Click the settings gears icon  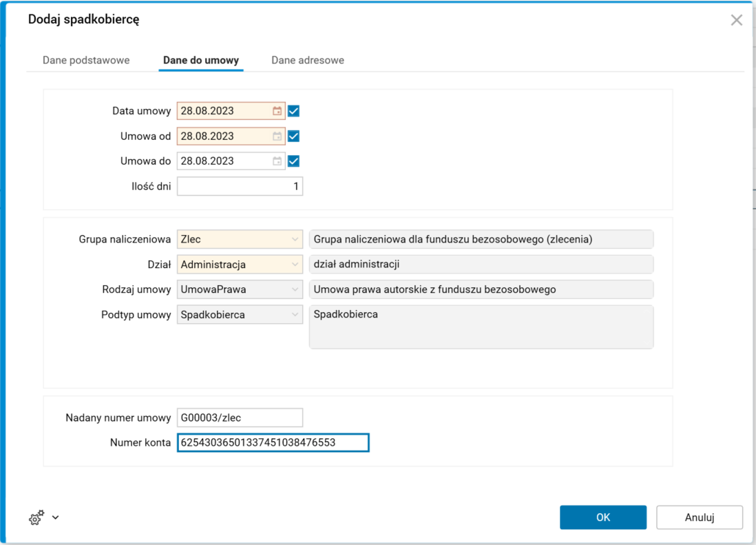tap(36, 517)
